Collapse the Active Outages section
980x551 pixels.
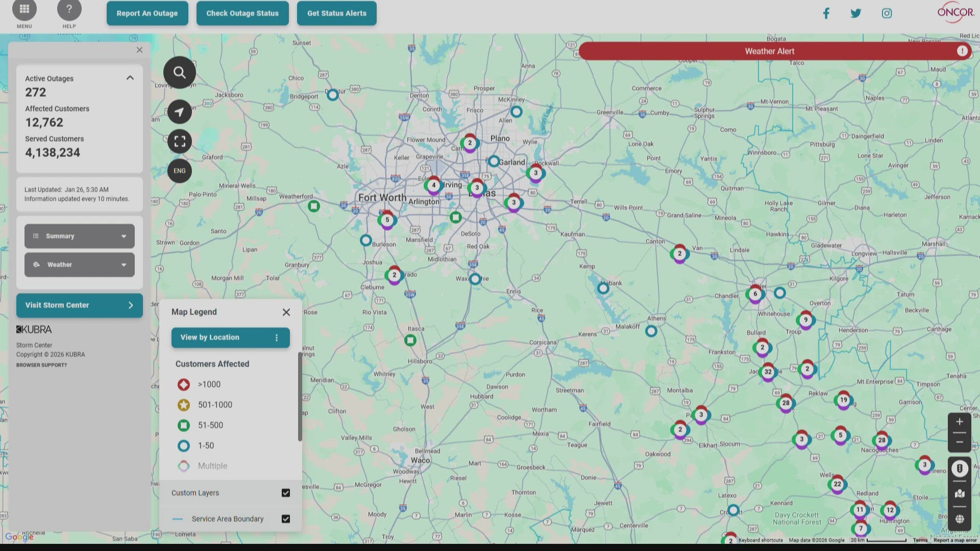130,78
